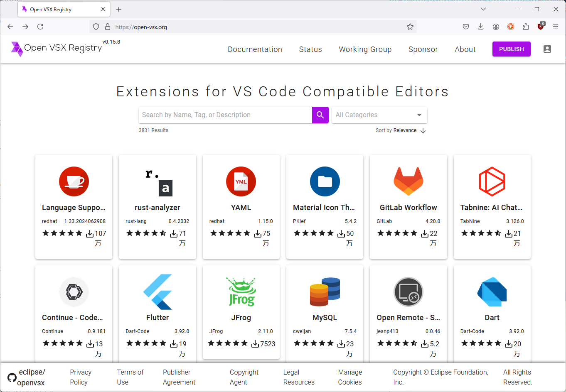The width and height of the screenshot is (566, 392).
Task: Click the magnifier search button
Action: tap(320, 115)
